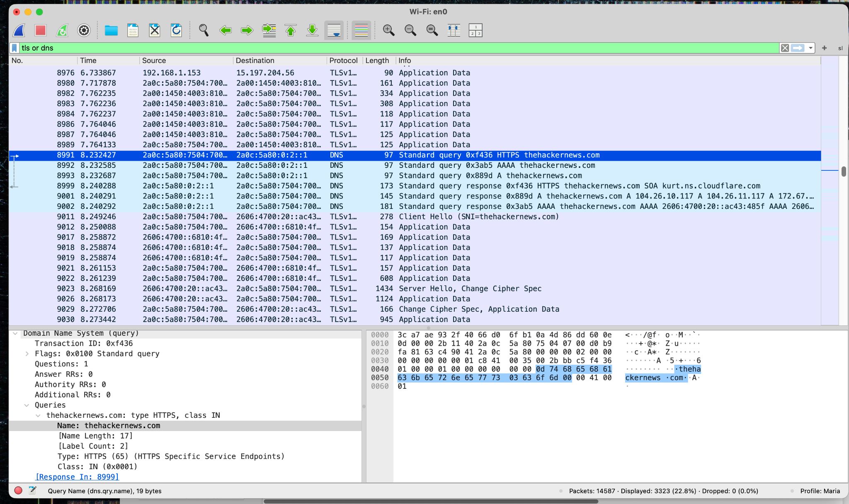Select packet 9029 Change Cipher Spec row

click(x=415, y=309)
